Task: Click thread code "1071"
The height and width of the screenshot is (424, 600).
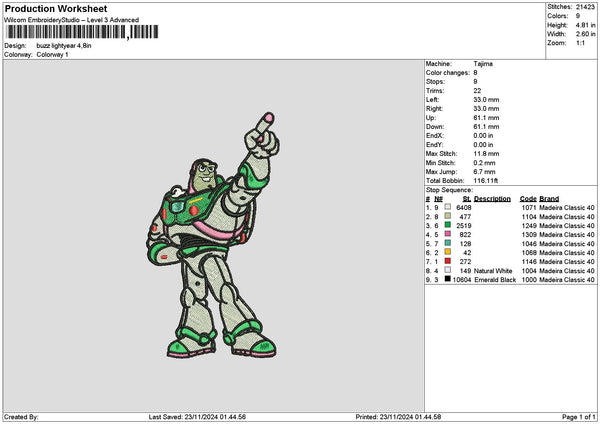Action: click(529, 208)
